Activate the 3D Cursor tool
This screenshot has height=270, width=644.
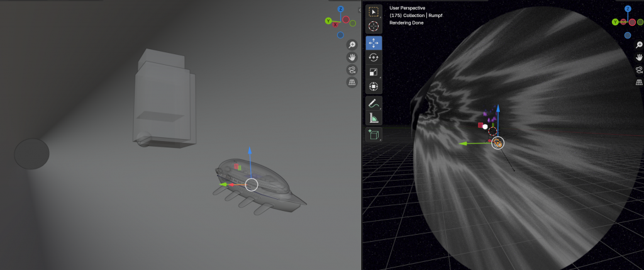point(374,26)
